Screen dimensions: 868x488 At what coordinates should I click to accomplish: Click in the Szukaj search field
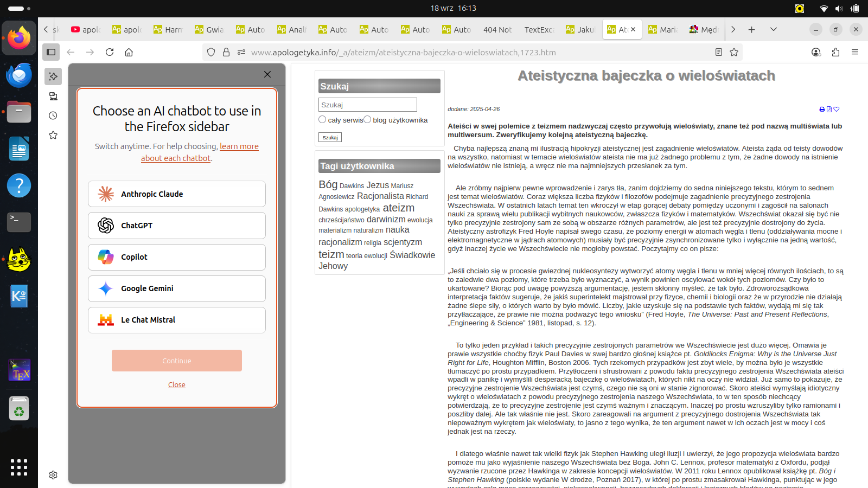click(367, 105)
